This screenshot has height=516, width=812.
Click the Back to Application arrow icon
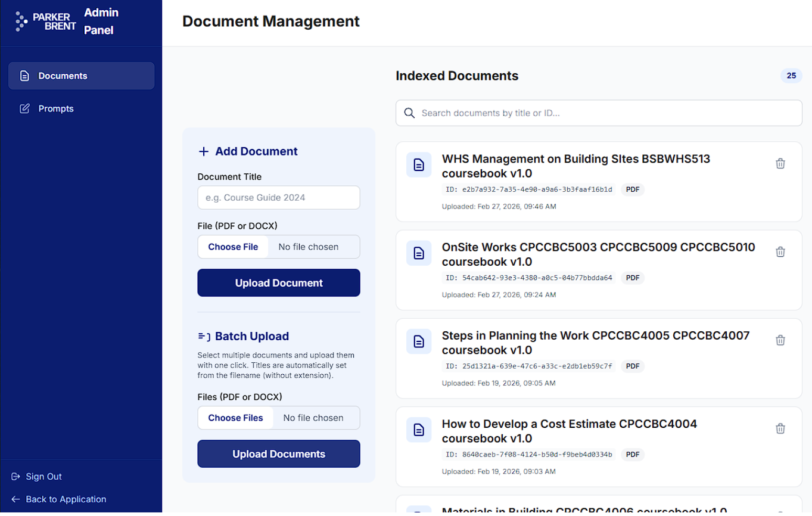(x=15, y=499)
